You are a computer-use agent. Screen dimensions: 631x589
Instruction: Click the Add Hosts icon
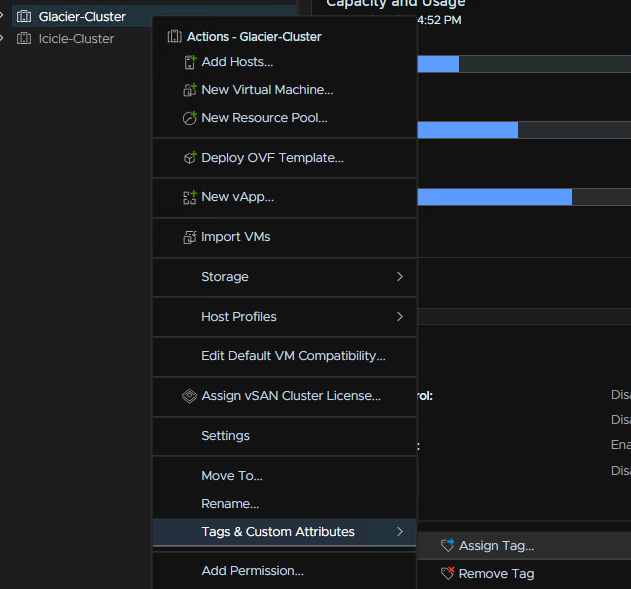(x=190, y=62)
